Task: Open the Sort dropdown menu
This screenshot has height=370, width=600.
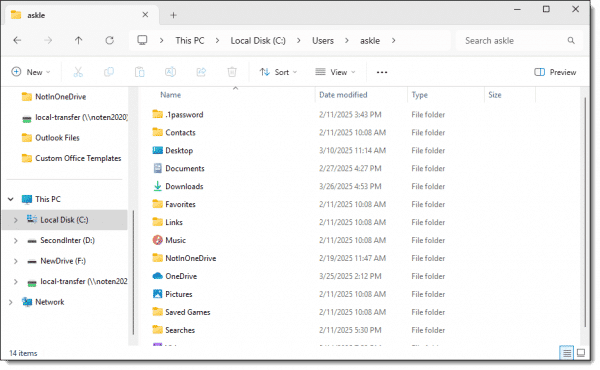Action: coord(278,72)
